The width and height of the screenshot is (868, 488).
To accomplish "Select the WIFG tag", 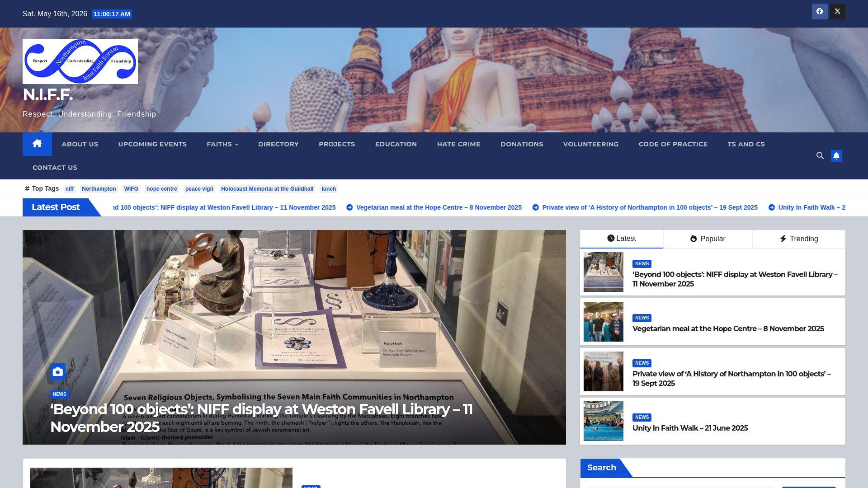I will (x=131, y=189).
